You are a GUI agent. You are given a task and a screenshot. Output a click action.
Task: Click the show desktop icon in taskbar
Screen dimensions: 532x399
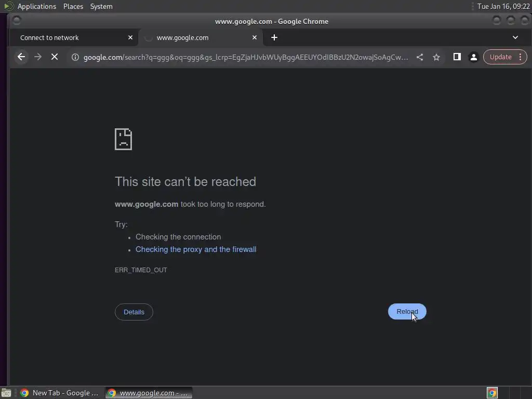[6, 393]
